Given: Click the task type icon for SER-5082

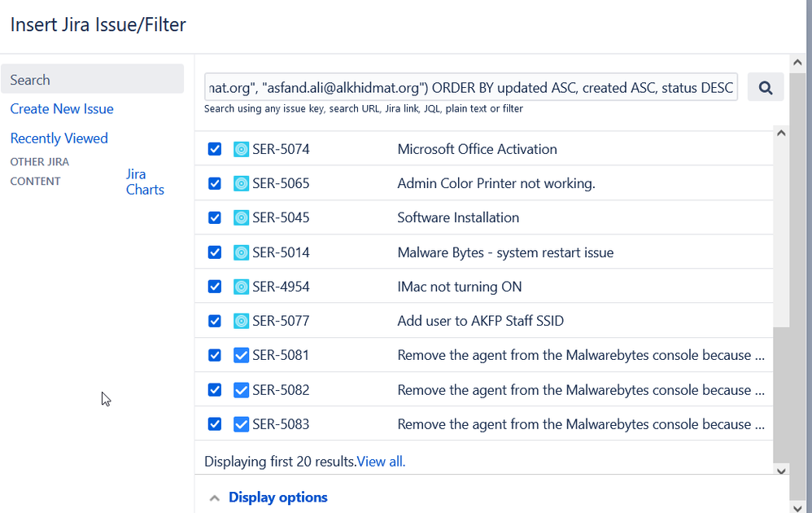Looking at the screenshot, I should tap(241, 390).
